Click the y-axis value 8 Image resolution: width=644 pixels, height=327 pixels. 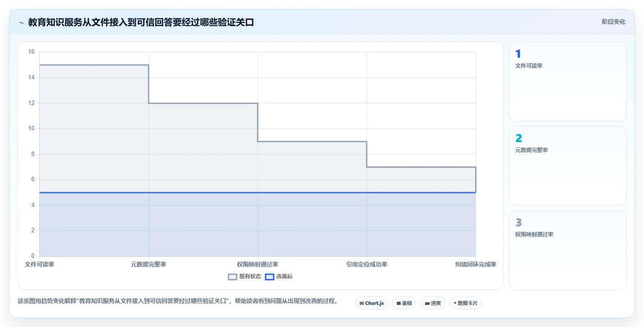[x=33, y=154]
